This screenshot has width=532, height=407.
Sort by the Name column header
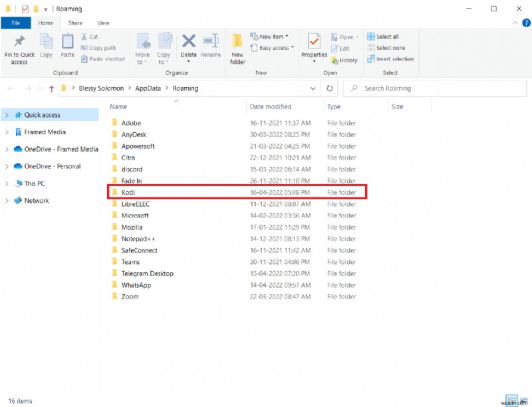pos(118,107)
